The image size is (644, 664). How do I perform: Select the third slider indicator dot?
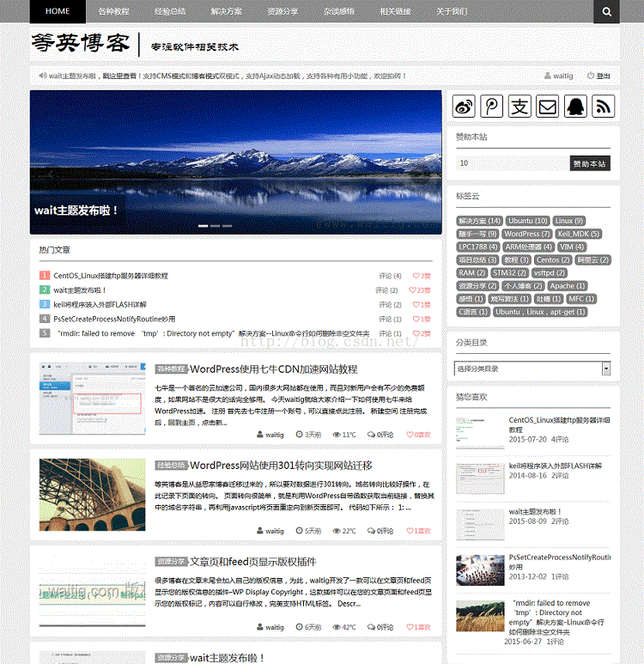pyautogui.click(x=228, y=226)
